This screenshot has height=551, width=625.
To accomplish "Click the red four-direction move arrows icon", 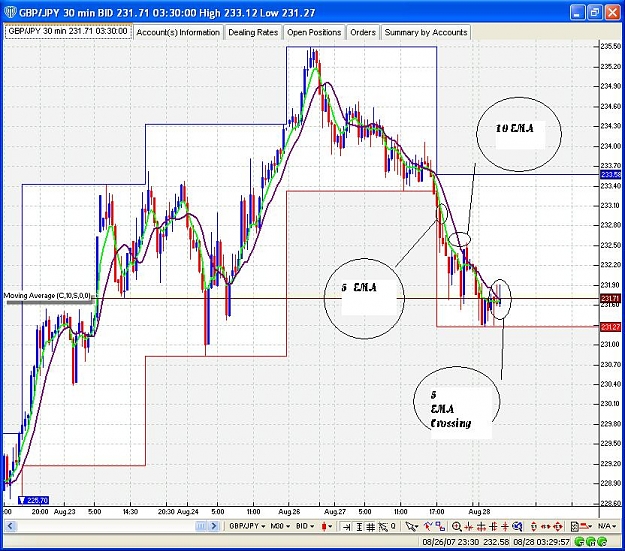I will pyautogui.click(x=558, y=527).
